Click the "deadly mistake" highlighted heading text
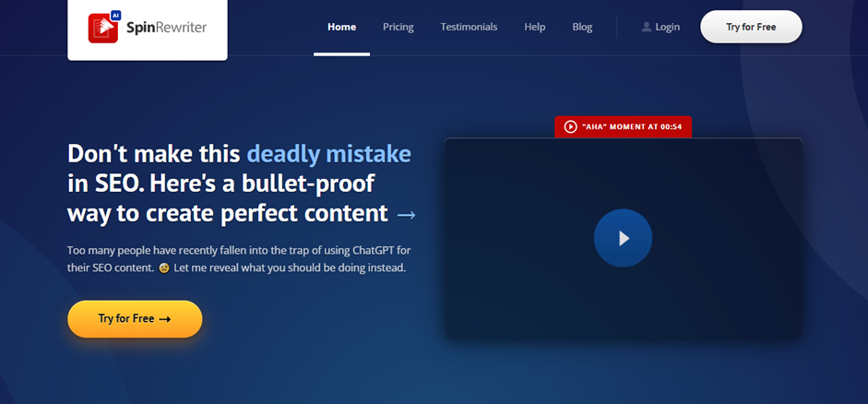Viewport: 868px width, 404px height. pos(328,154)
